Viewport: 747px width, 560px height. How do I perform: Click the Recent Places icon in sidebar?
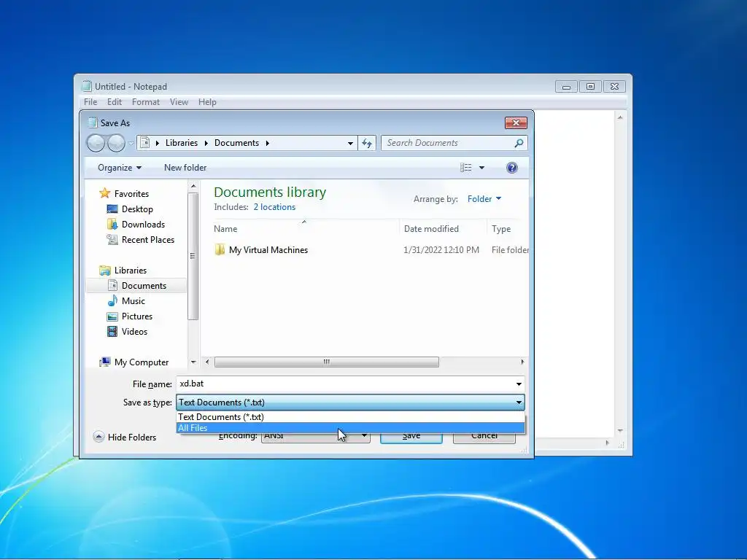tap(112, 239)
